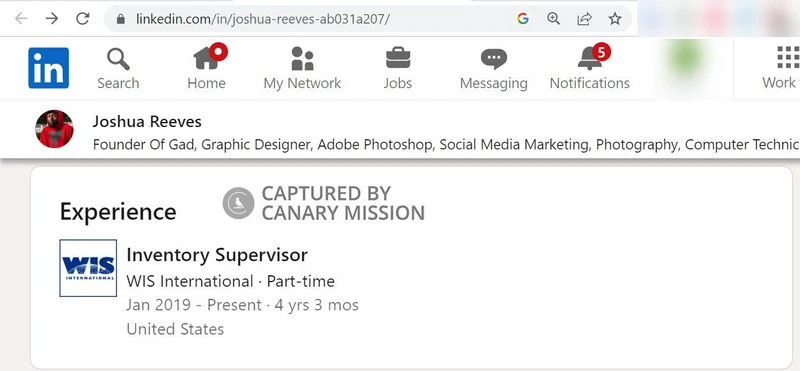Click the United States location text
Viewport: 800px width, 371px height.
click(x=175, y=329)
